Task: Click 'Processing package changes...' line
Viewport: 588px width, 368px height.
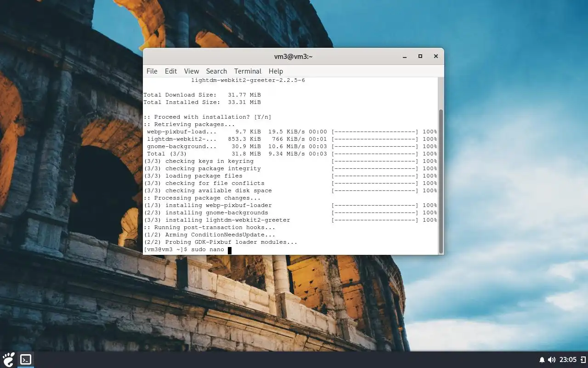Action: (x=202, y=198)
